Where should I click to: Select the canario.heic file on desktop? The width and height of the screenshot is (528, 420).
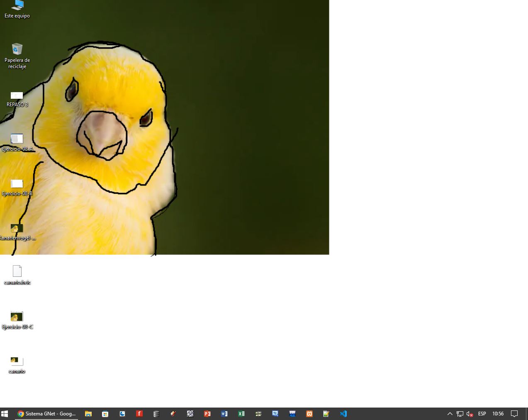point(17,271)
